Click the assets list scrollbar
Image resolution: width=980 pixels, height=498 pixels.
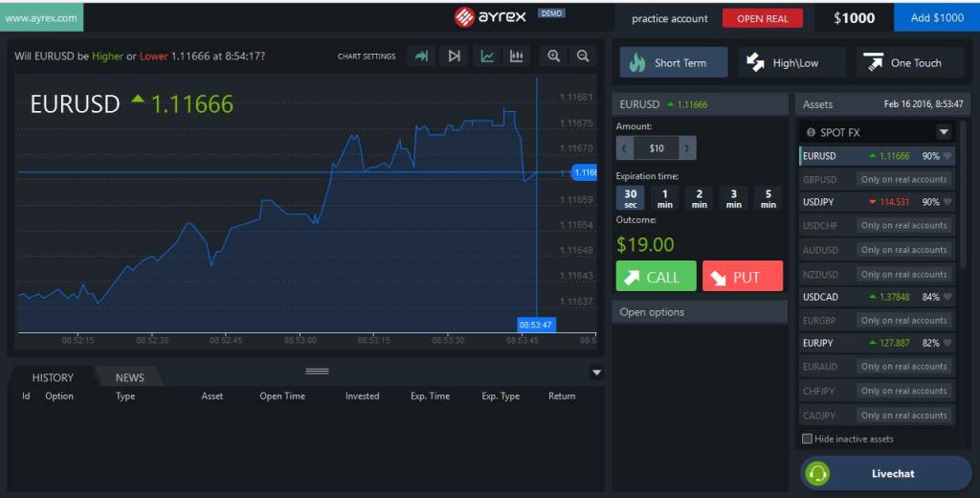pos(963,194)
